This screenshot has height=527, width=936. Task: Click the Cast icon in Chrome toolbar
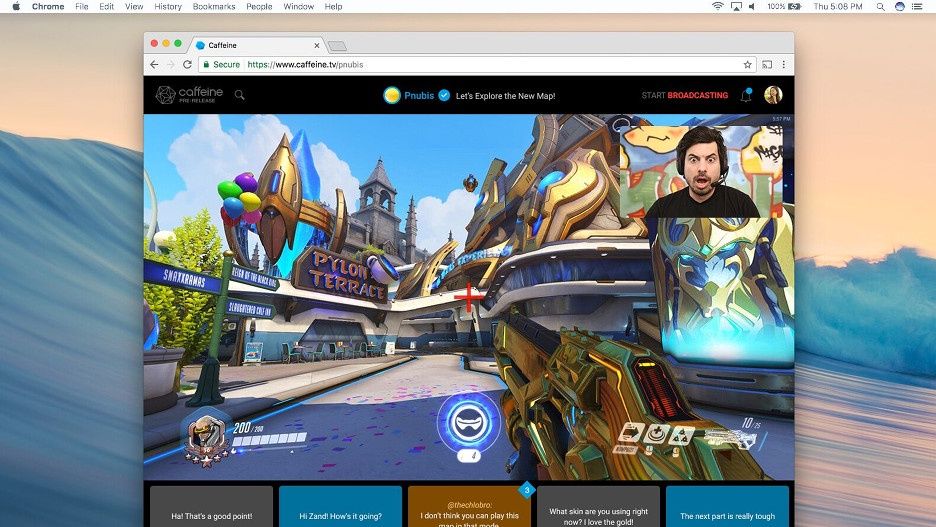tap(768, 64)
